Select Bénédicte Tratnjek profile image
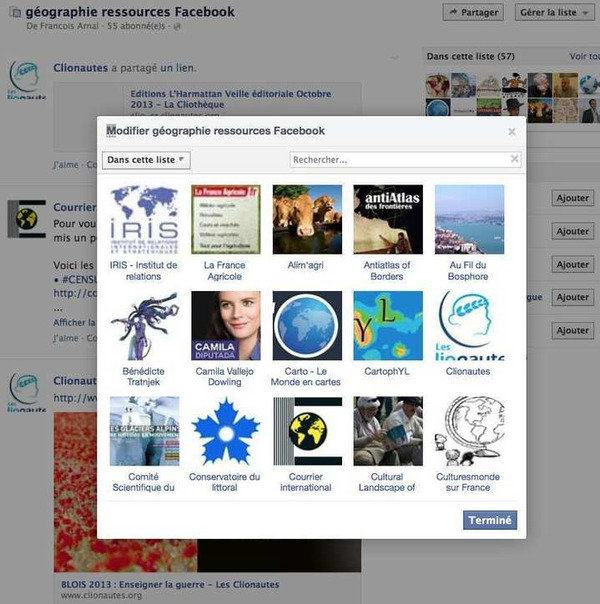 (x=144, y=325)
